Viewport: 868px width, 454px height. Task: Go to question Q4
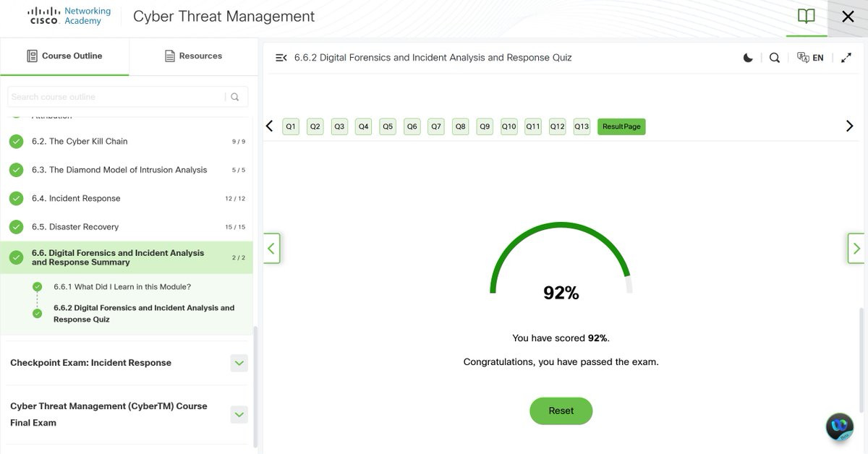click(x=363, y=127)
